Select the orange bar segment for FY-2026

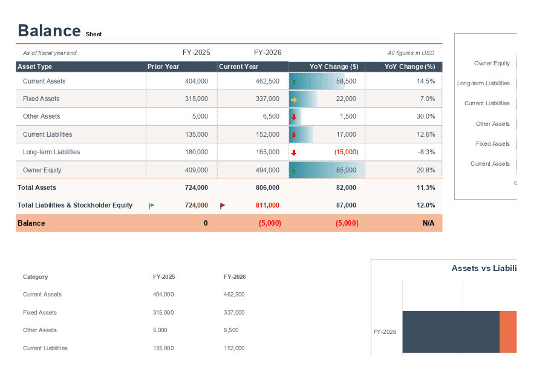point(508,332)
